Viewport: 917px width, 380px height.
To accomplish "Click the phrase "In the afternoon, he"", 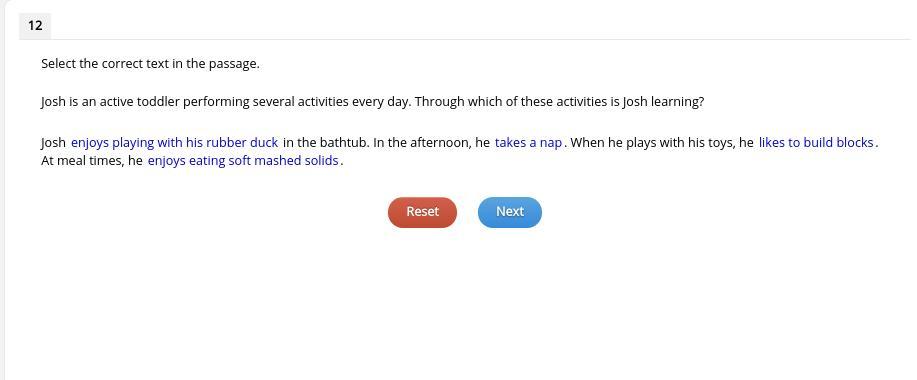I will (432, 143).
